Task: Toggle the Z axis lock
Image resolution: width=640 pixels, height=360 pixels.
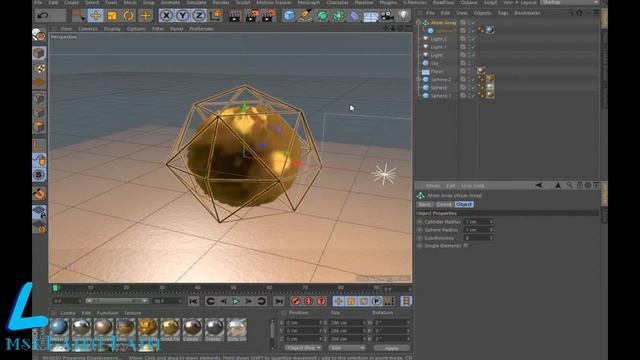Action: (199, 16)
